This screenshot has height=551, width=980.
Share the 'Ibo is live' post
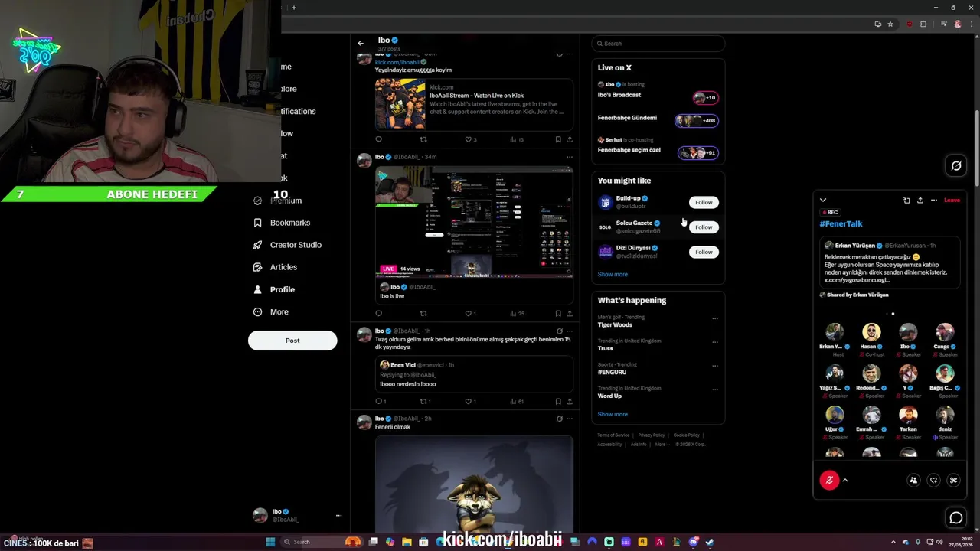click(570, 313)
